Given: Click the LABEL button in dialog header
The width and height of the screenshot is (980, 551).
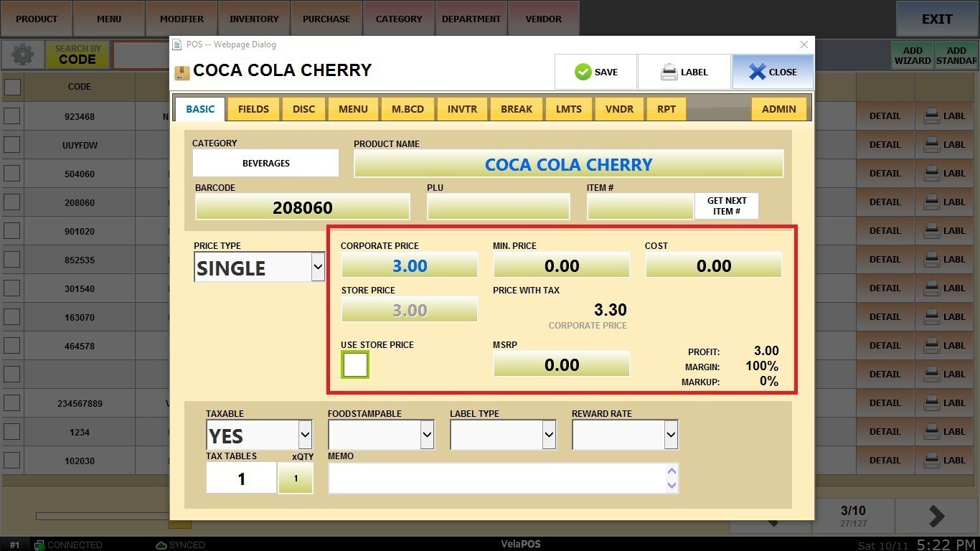Looking at the screenshot, I should [684, 72].
